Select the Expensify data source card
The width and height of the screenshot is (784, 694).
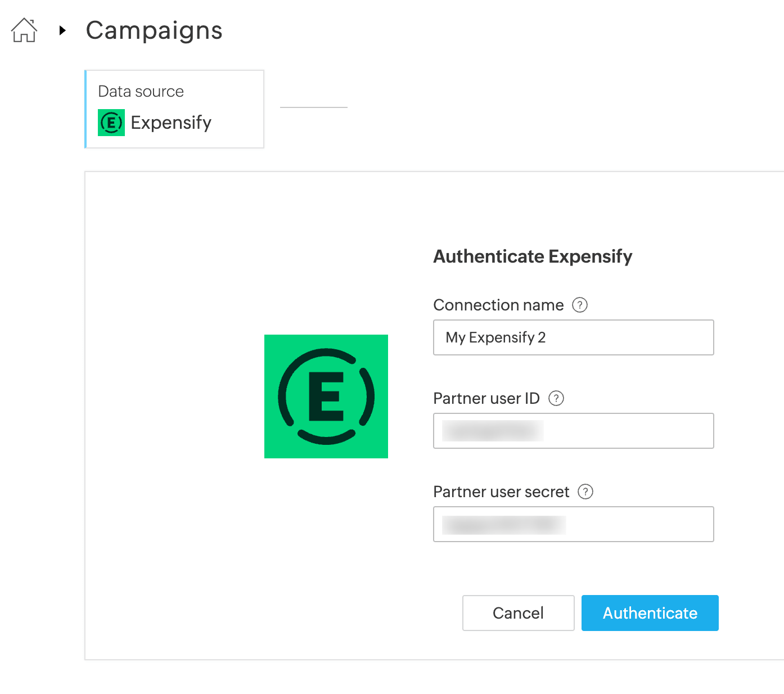click(x=174, y=109)
